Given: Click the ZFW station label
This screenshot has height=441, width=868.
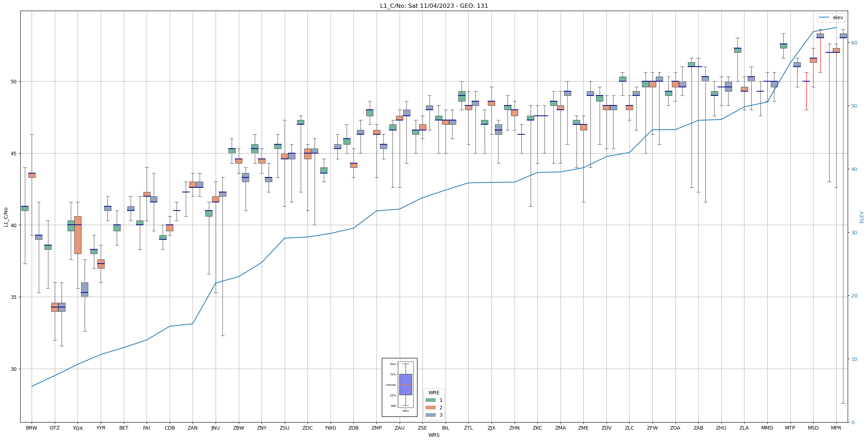Looking at the screenshot, I should coord(652,428).
